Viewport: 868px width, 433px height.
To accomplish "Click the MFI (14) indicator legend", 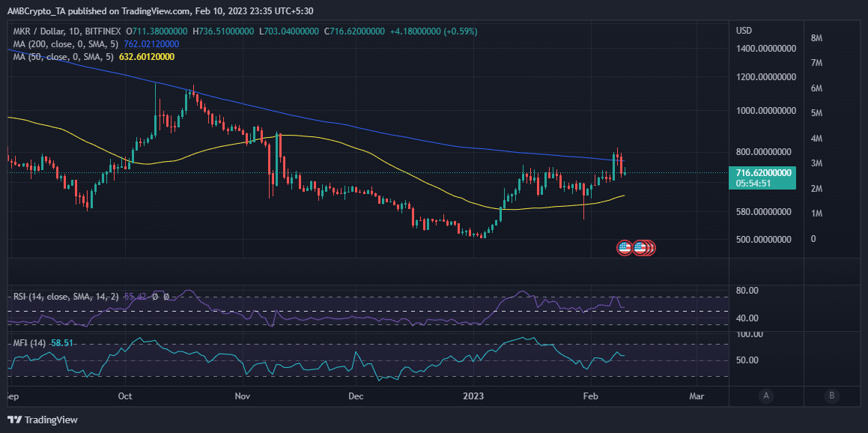I will click(29, 343).
